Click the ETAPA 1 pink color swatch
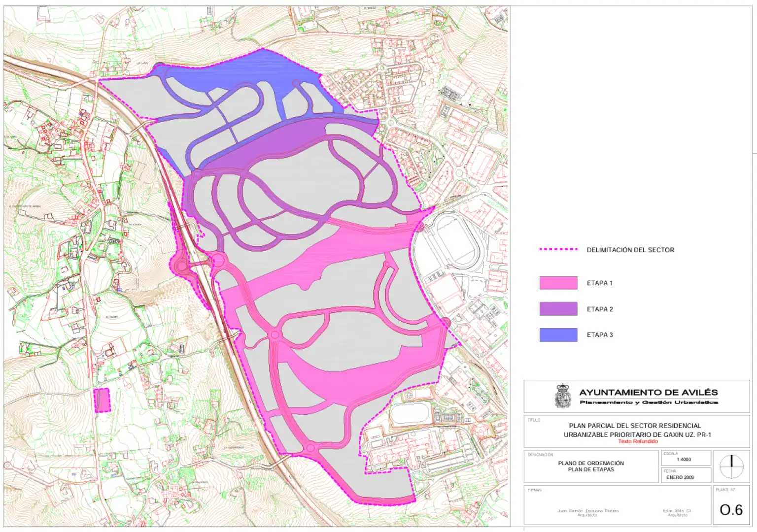Viewport: 757px width, 532px height. tap(558, 283)
